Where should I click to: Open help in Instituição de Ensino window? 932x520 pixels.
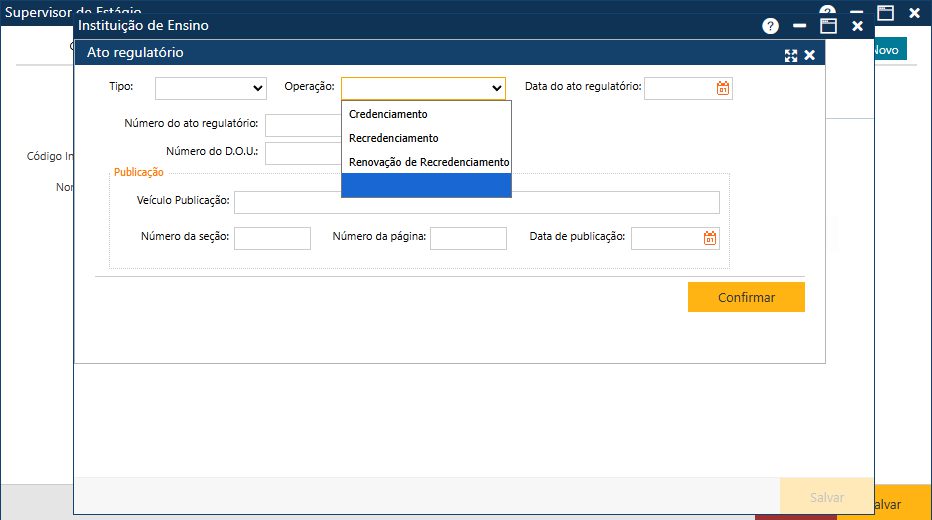(x=770, y=26)
